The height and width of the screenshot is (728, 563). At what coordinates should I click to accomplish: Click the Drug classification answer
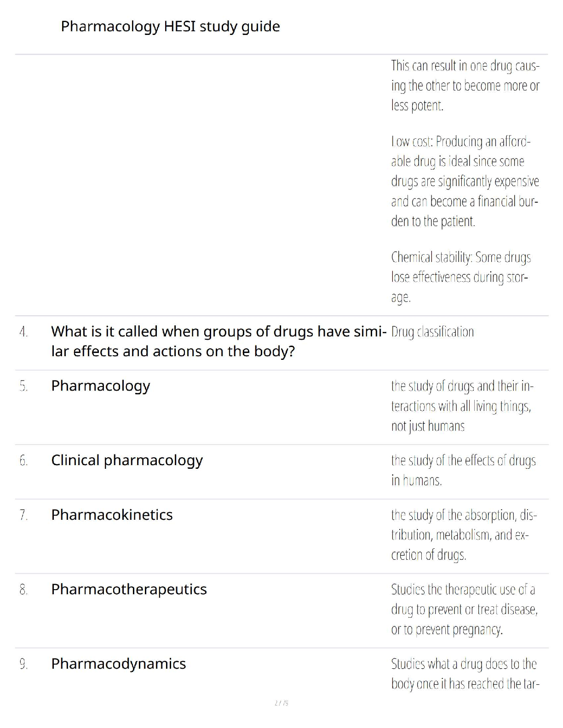point(432,332)
